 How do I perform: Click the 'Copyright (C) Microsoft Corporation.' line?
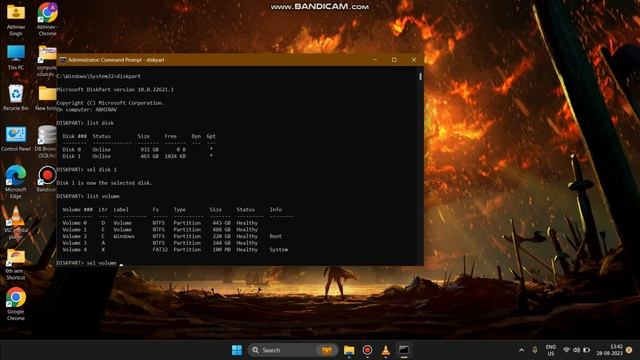coord(110,103)
